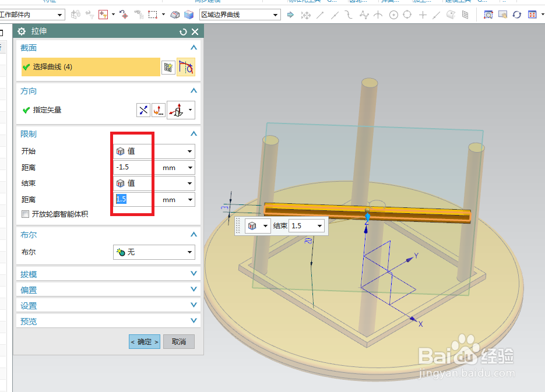This screenshot has height=392, width=545.
Task: Click the rotate view icon
Action: tap(517, 15)
